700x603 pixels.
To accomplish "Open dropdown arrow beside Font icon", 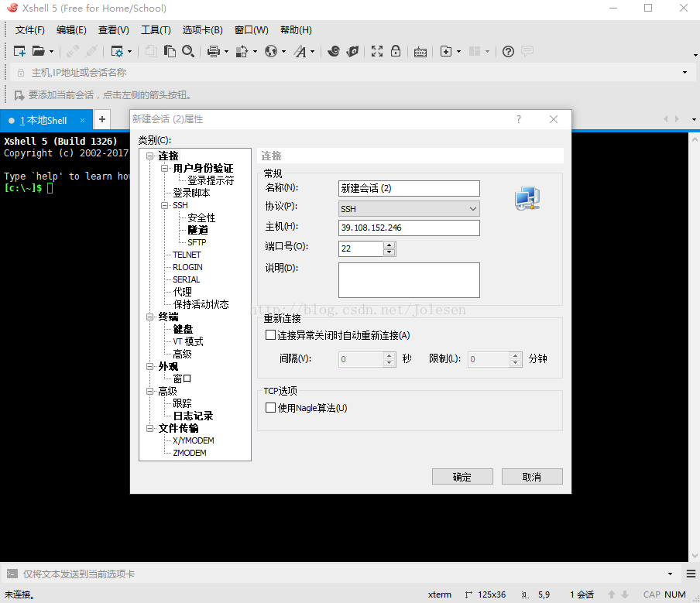I will click(313, 51).
